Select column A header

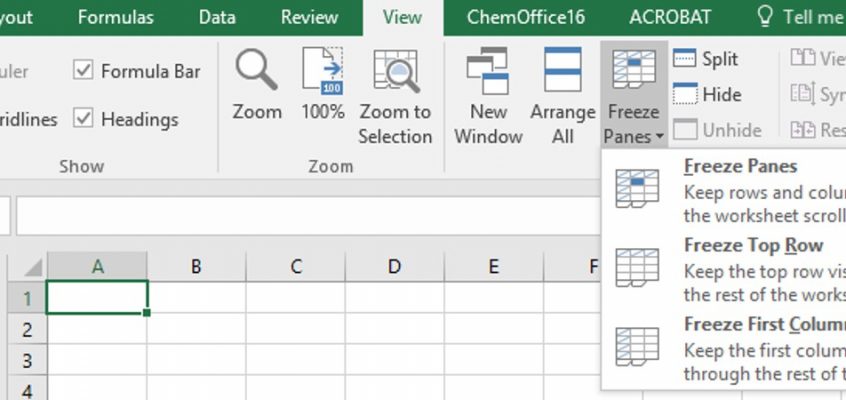[x=97, y=267]
